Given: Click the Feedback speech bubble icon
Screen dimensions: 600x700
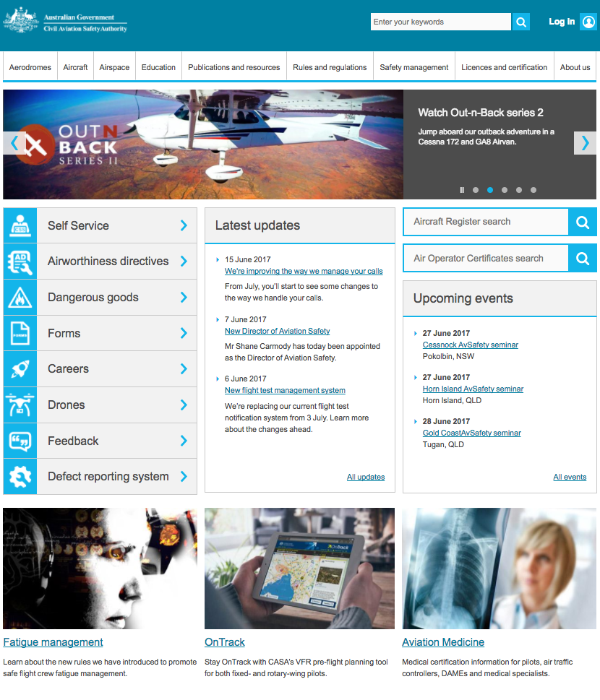Looking at the screenshot, I should 20,441.
